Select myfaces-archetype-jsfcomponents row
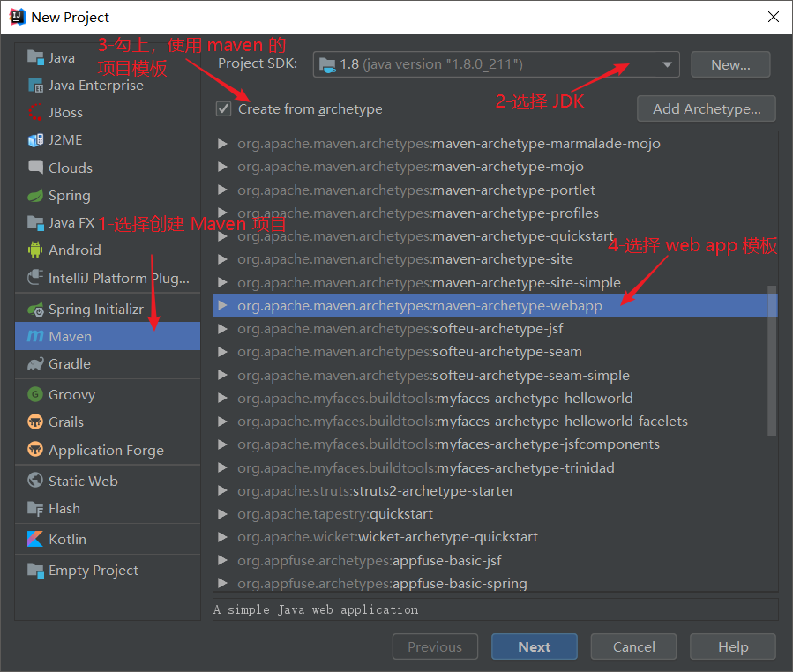 (495, 444)
